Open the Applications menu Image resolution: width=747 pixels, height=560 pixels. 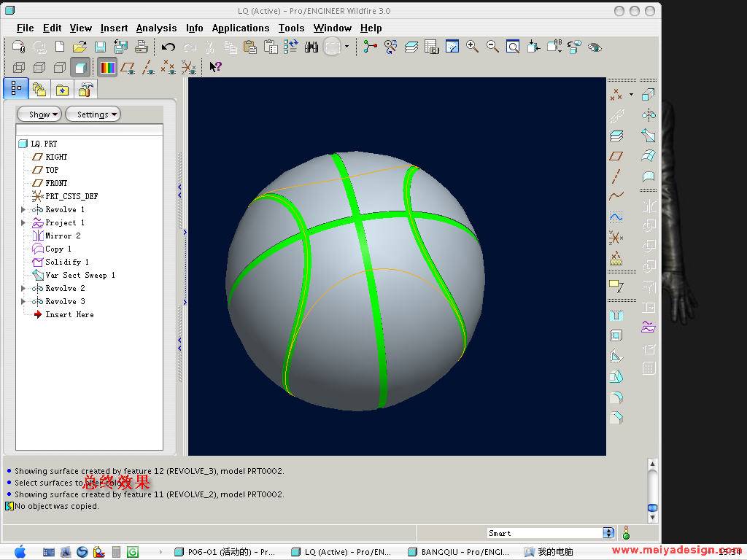[x=241, y=28]
